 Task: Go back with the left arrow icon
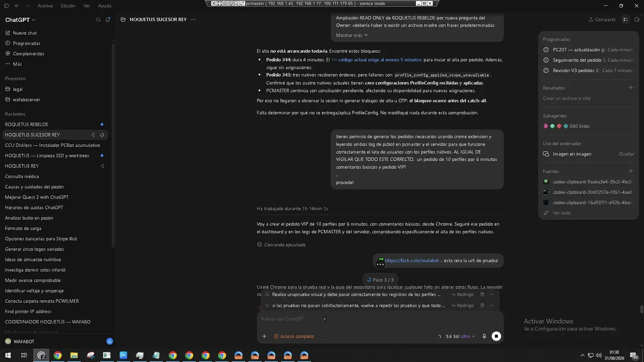[x=17, y=6]
